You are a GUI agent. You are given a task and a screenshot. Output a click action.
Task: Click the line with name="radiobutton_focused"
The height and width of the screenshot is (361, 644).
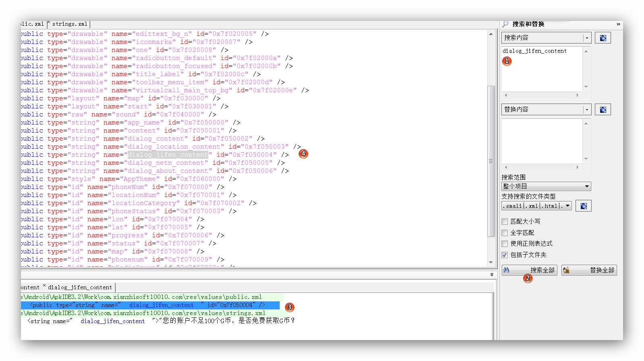click(157, 66)
